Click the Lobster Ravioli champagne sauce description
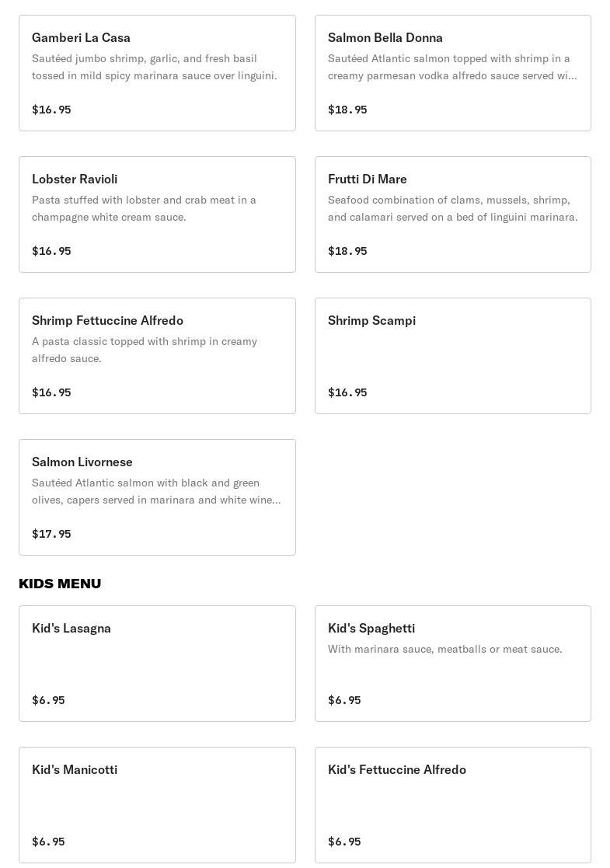The height and width of the screenshot is (868, 610). (x=144, y=208)
